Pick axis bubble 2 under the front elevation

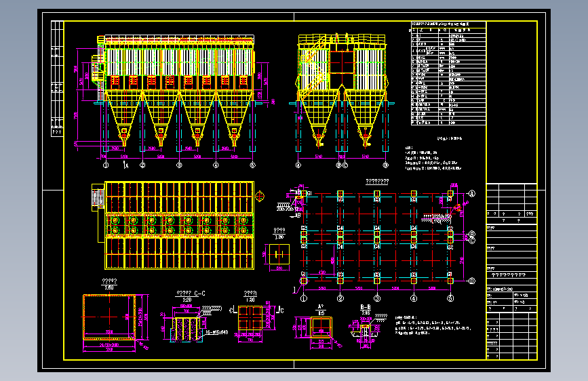(x=142, y=165)
